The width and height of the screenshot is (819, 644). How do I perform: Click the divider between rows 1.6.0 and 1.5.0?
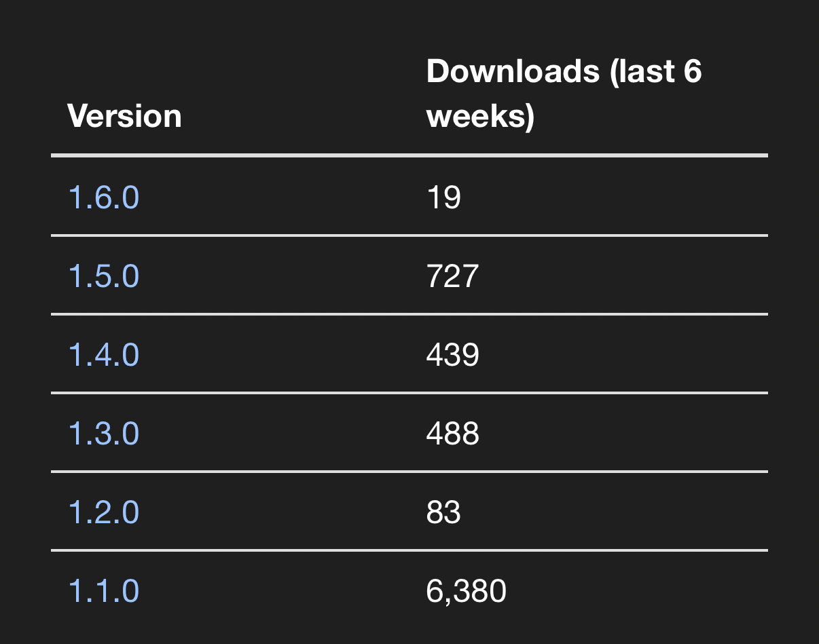(x=409, y=235)
